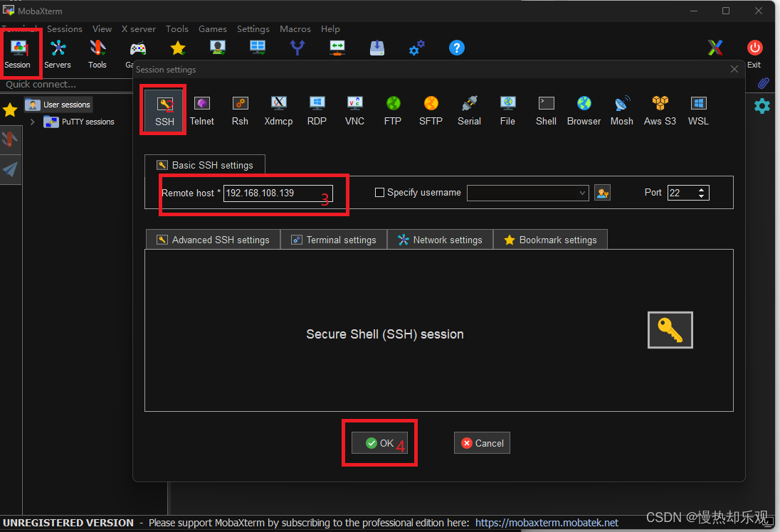Click the yellow star Sessions toolbar icon
Screen dimensions: 780x532
click(x=178, y=48)
